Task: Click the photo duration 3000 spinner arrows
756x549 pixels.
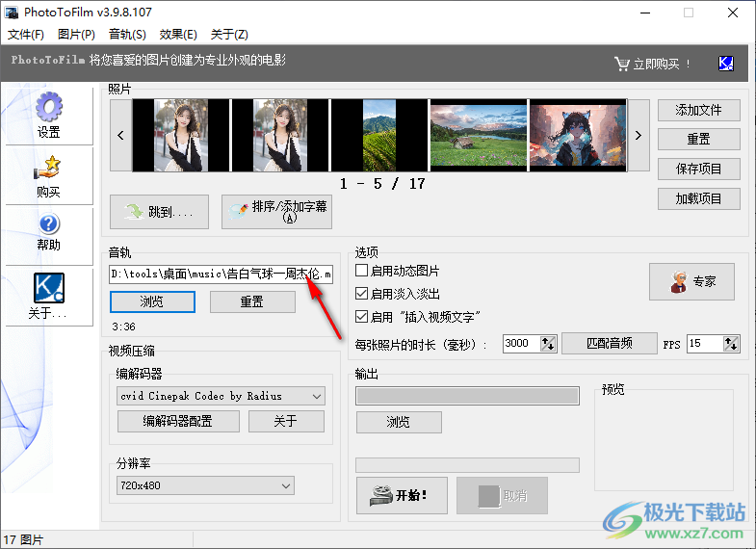Action: (548, 344)
